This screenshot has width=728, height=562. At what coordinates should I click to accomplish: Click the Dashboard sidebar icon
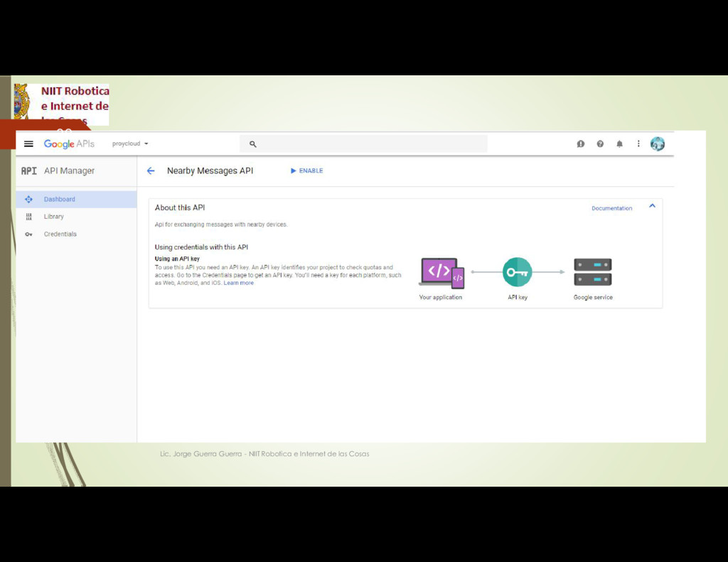click(x=28, y=199)
